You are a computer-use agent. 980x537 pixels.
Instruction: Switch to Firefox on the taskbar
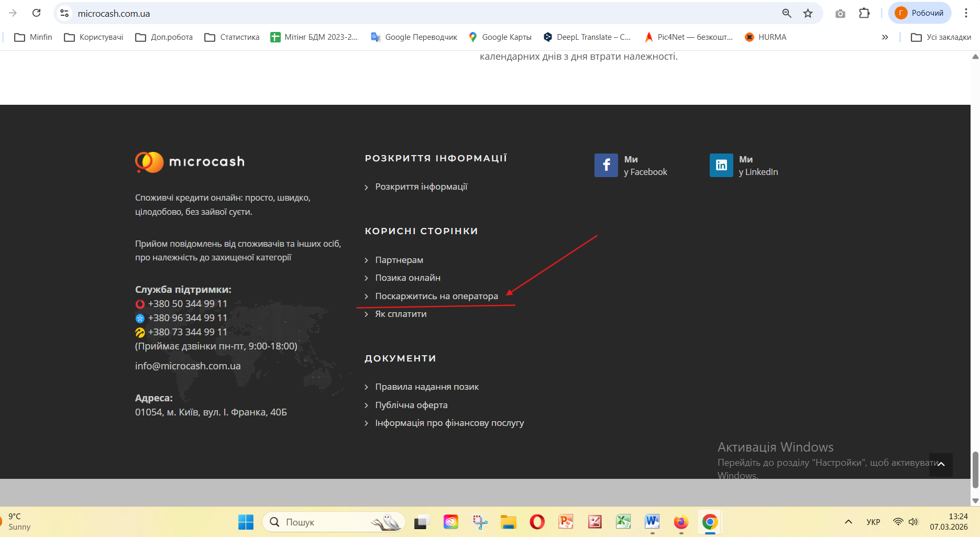pos(681,522)
